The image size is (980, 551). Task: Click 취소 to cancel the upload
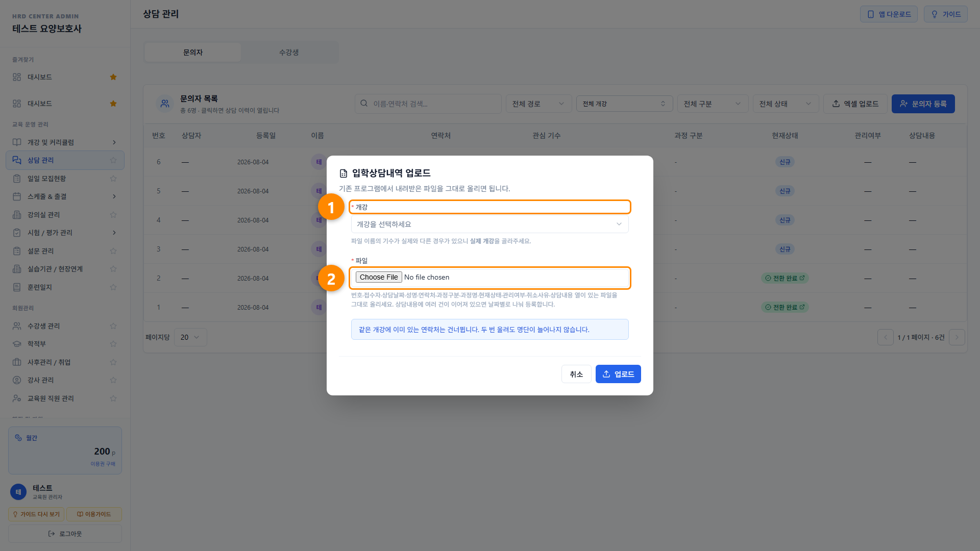pyautogui.click(x=576, y=374)
